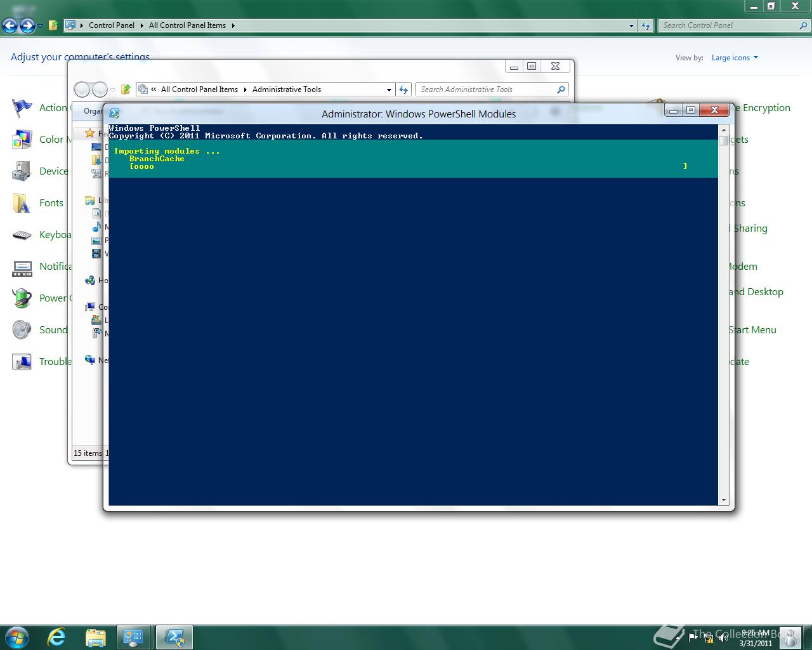
Task: Click All Control Panel Items in Administrative Tools bar
Action: pos(199,90)
